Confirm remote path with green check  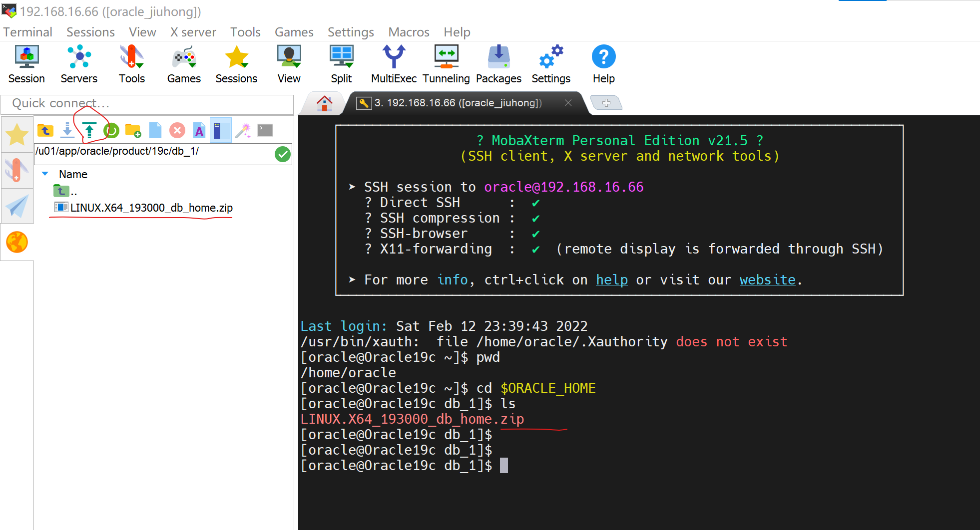pyautogui.click(x=283, y=154)
